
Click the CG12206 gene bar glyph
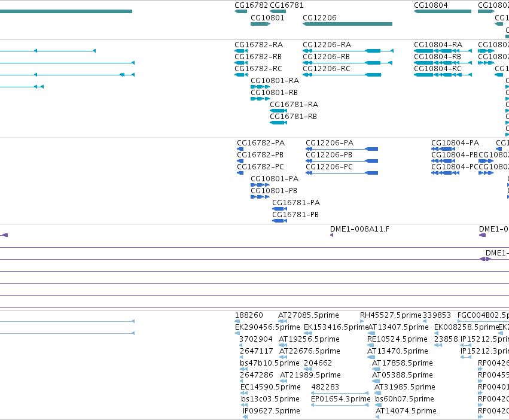point(348,24)
